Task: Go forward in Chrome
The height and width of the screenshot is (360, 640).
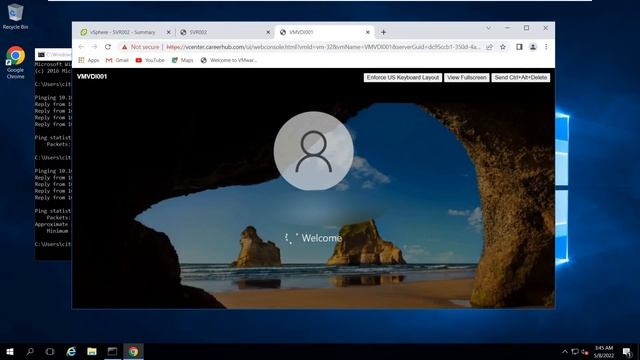Action: [94, 47]
